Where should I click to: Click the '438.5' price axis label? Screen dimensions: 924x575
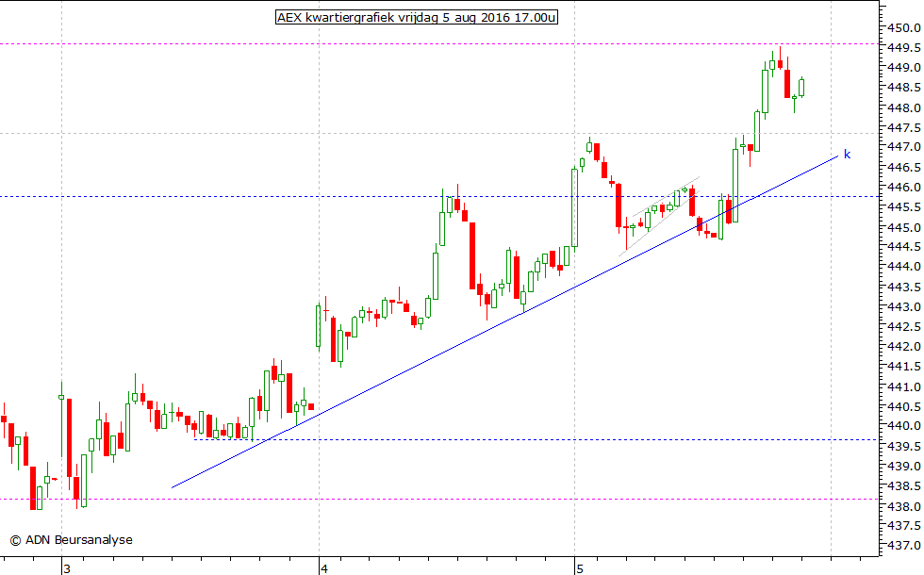point(904,486)
